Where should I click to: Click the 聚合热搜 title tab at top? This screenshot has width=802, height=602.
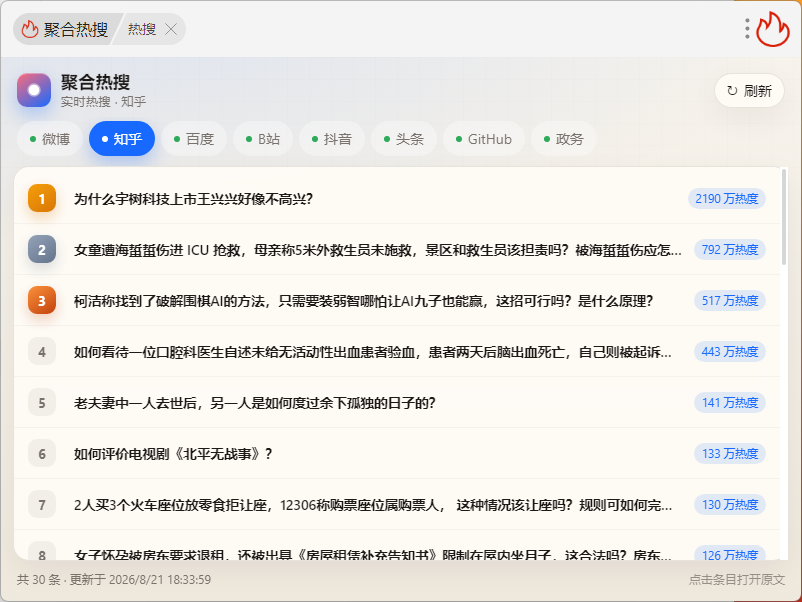(x=67, y=29)
